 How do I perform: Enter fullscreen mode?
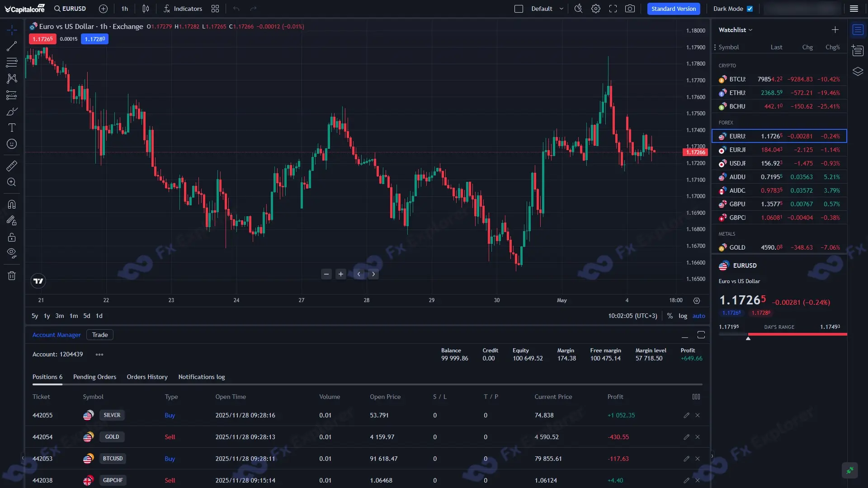613,9
